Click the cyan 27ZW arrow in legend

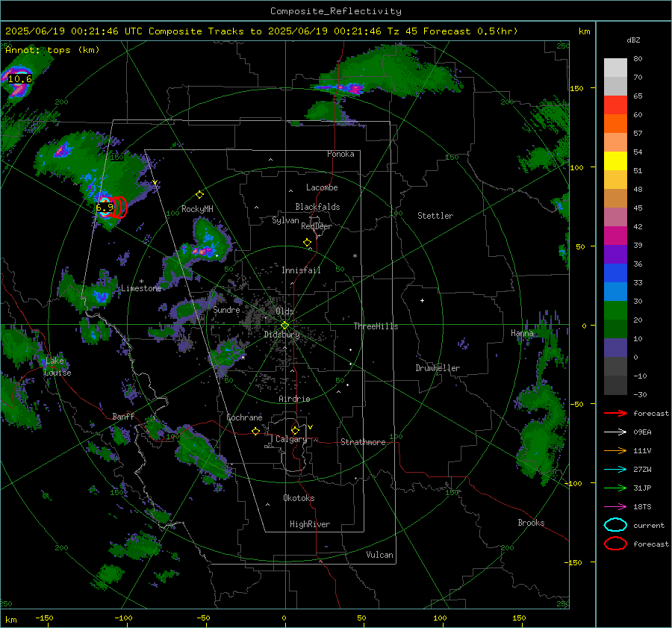pos(615,470)
